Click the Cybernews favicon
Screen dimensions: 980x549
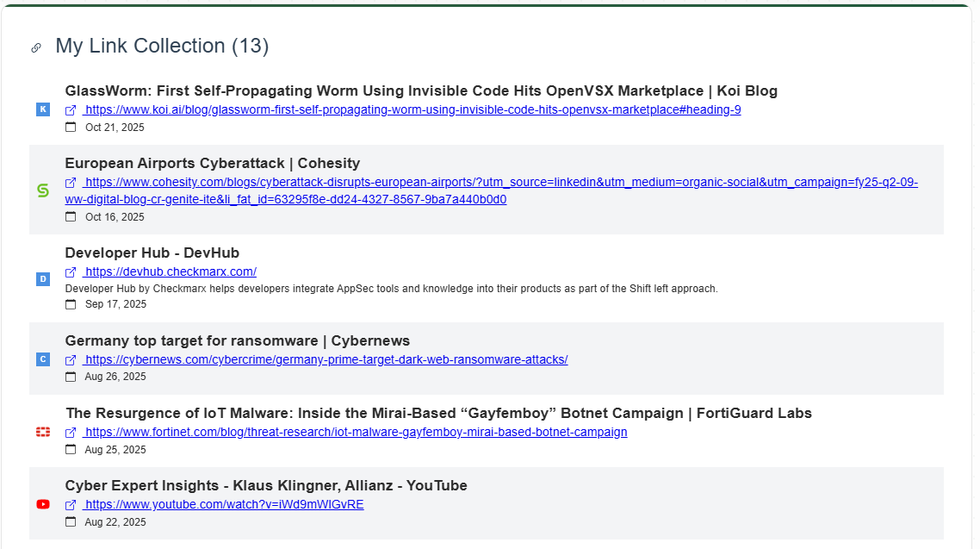(43, 359)
